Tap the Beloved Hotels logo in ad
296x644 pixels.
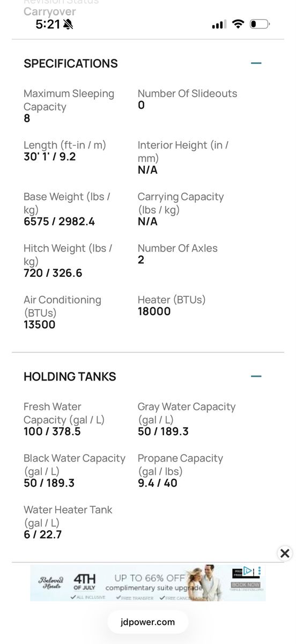coord(51,582)
